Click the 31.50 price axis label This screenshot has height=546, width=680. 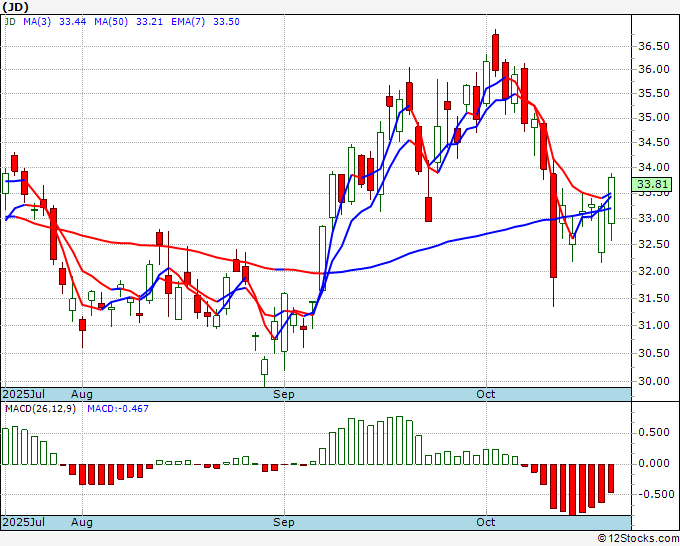tap(653, 298)
